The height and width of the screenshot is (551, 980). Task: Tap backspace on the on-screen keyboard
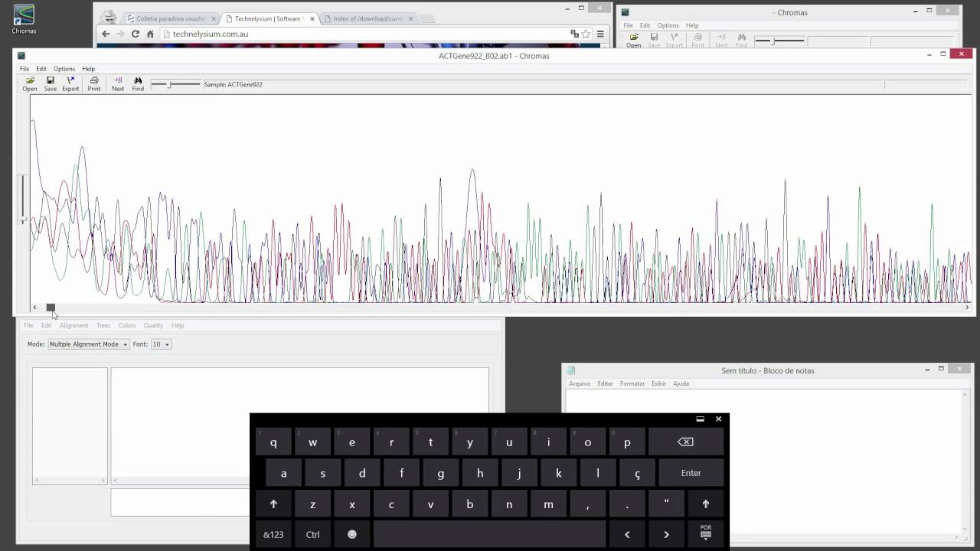(x=686, y=442)
